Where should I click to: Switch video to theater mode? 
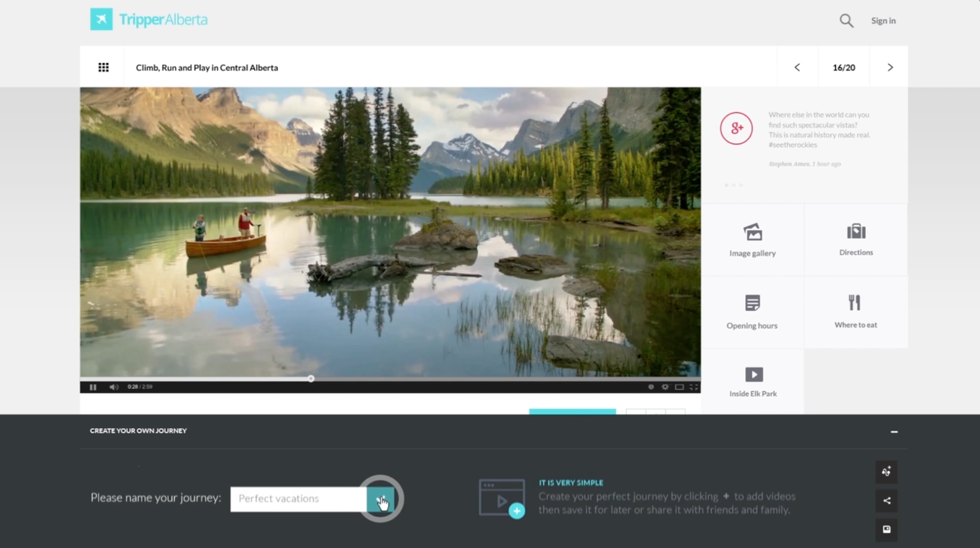pos(679,387)
